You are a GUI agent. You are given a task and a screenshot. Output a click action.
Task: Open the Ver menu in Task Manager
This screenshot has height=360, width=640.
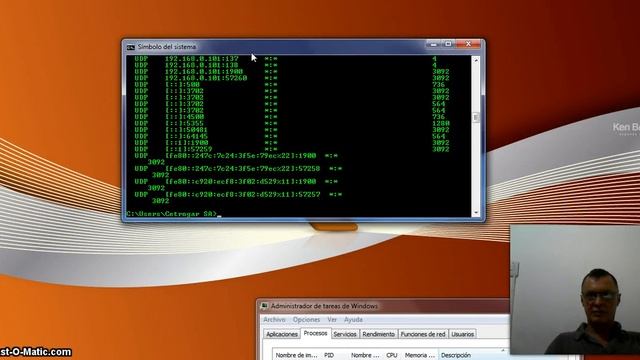332,320
